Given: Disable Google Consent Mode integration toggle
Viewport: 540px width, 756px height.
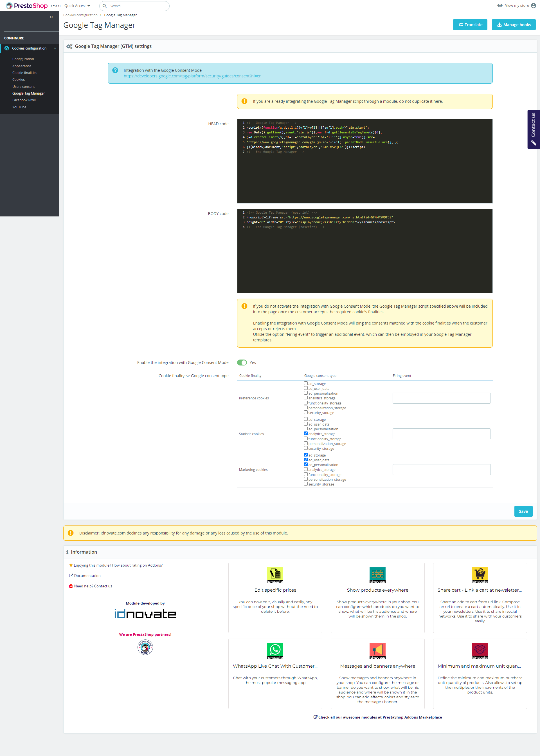Looking at the screenshot, I should click(x=242, y=362).
